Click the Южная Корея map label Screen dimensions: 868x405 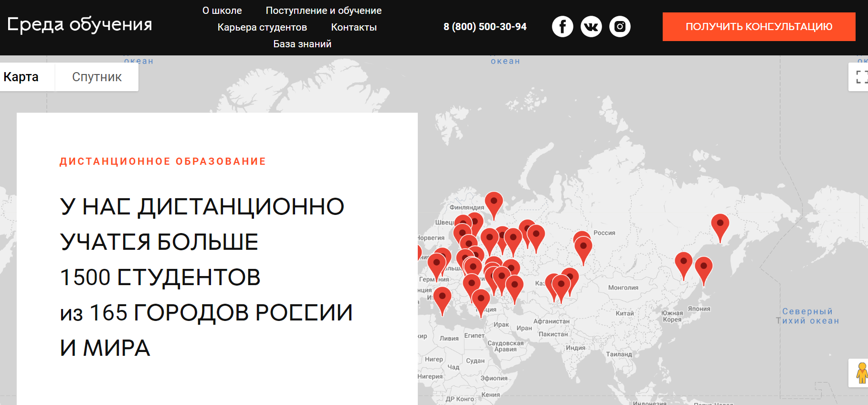(x=672, y=316)
